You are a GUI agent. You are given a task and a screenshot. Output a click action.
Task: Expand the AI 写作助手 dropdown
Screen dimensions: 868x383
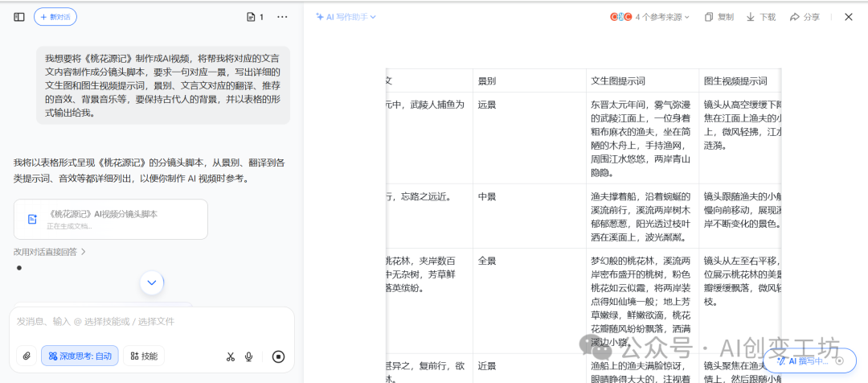point(346,17)
